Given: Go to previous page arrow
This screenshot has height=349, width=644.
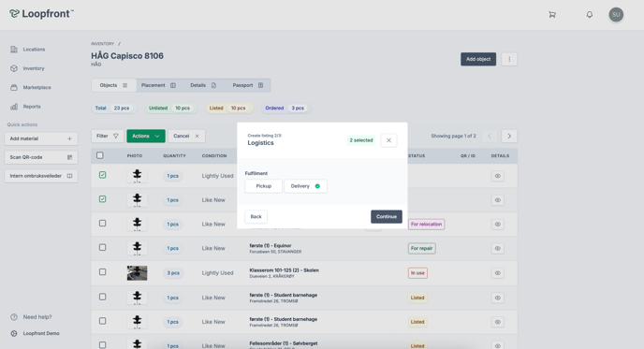Looking at the screenshot, I should [x=490, y=136].
